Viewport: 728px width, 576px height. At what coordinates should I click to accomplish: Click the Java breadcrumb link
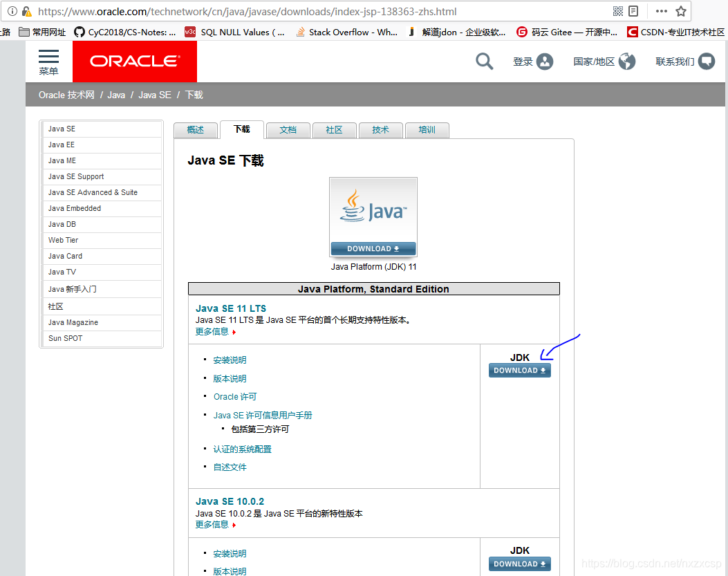click(x=116, y=95)
